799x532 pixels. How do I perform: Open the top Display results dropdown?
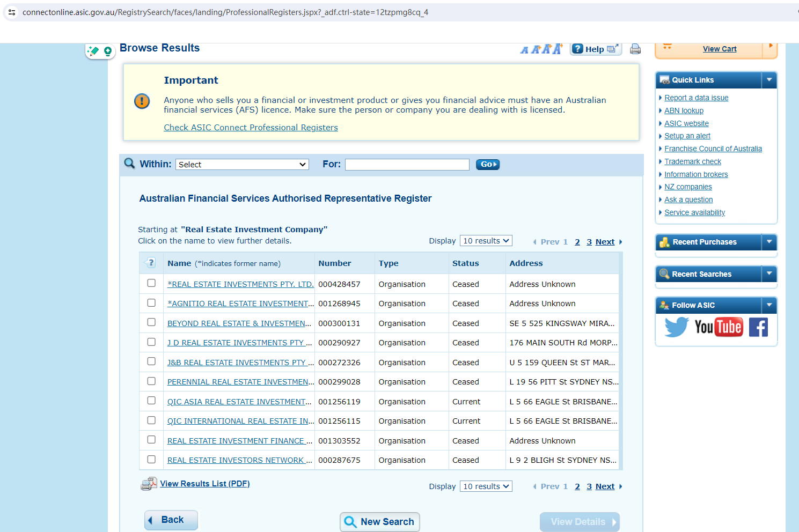tap(486, 241)
